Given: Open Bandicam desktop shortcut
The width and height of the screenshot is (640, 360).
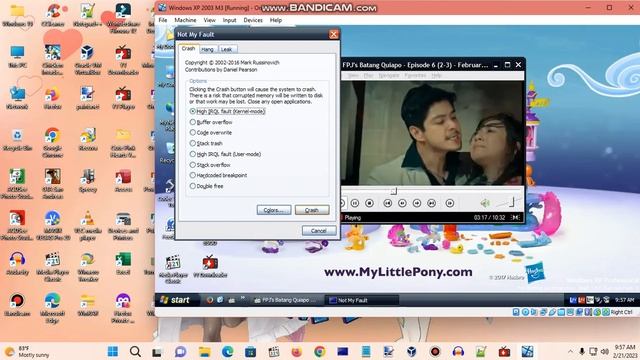Looking at the screenshot, I should 17,305.
